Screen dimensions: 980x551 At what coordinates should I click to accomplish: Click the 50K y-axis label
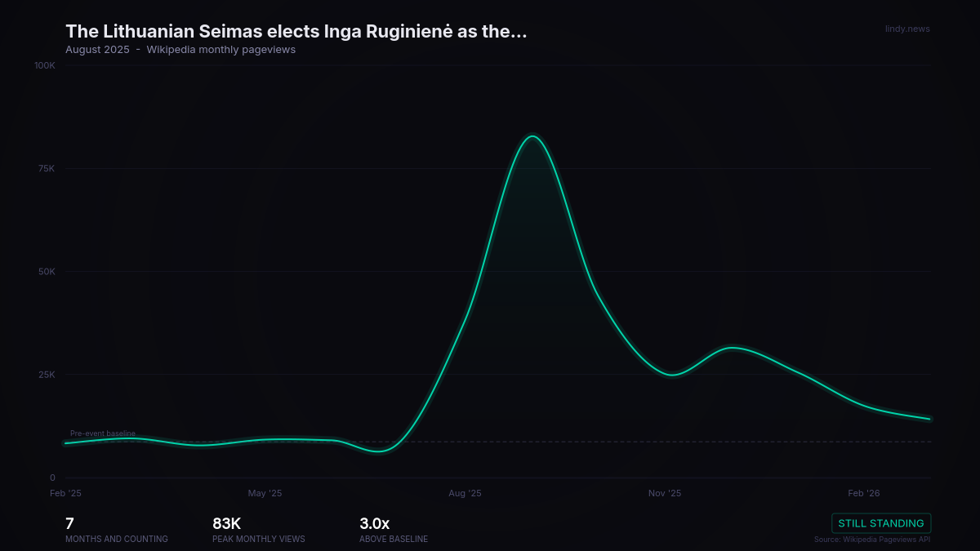click(47, 271)
